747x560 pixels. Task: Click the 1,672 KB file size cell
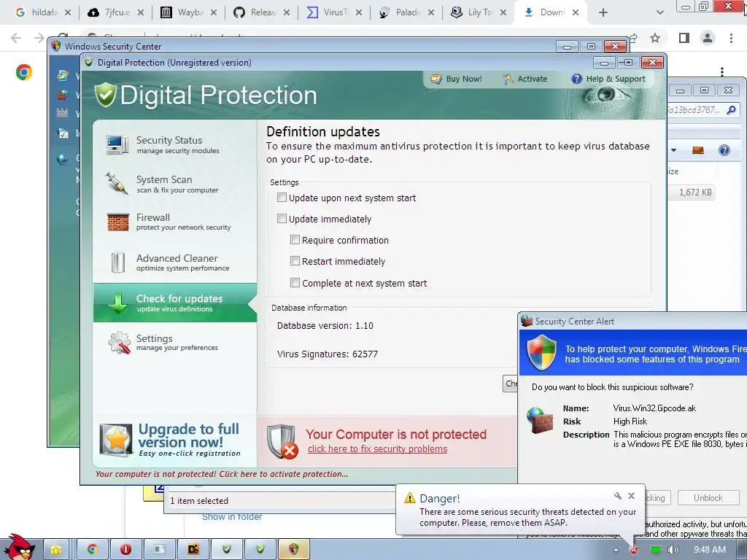tap(695, 192)
